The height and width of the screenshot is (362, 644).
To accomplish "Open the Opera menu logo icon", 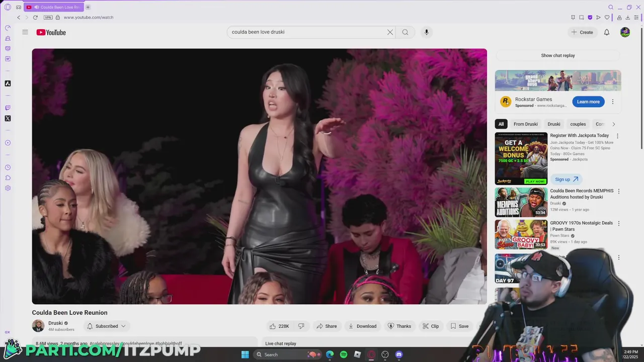I will pos(8,7).
